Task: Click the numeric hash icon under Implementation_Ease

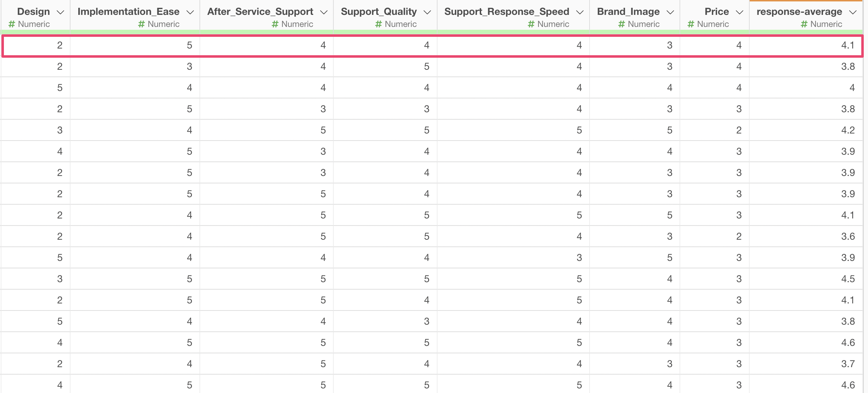Action: 141,24
